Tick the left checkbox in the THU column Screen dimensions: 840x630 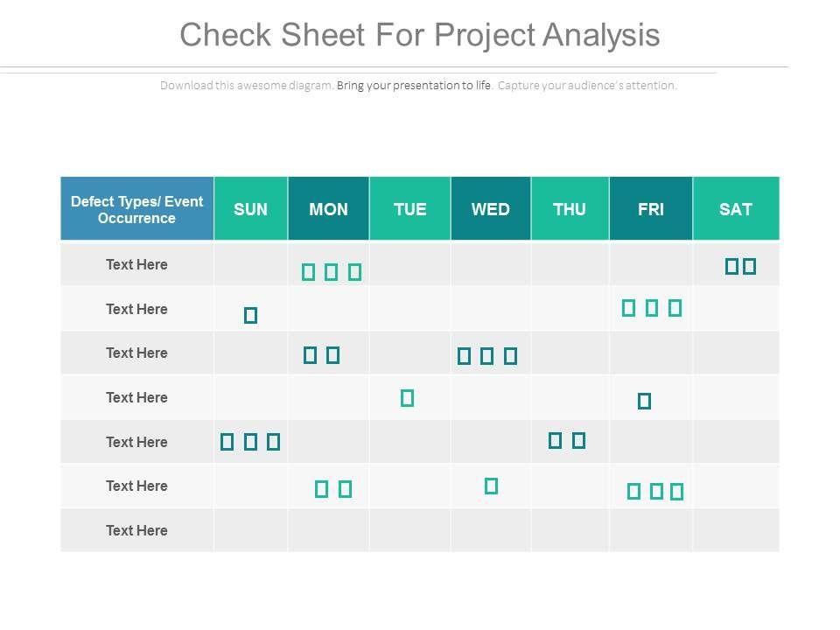(555, 440)
